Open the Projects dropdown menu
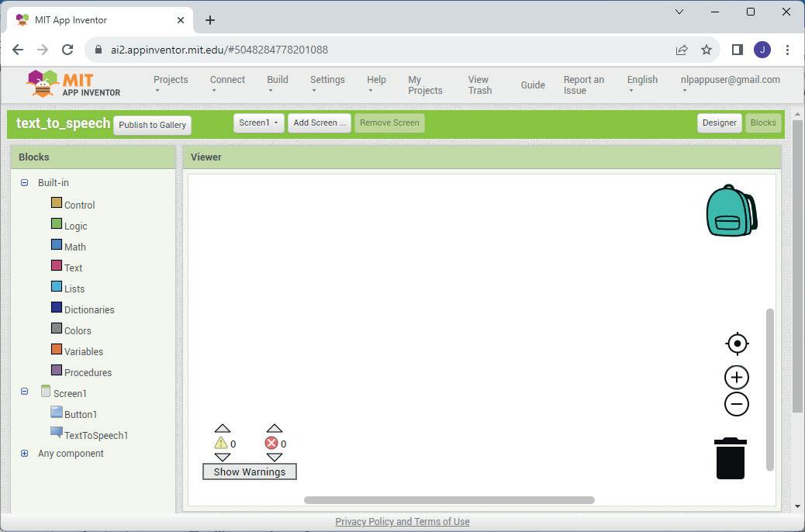Viewport: 805px width, 532px height. click(x=171, y=85)
